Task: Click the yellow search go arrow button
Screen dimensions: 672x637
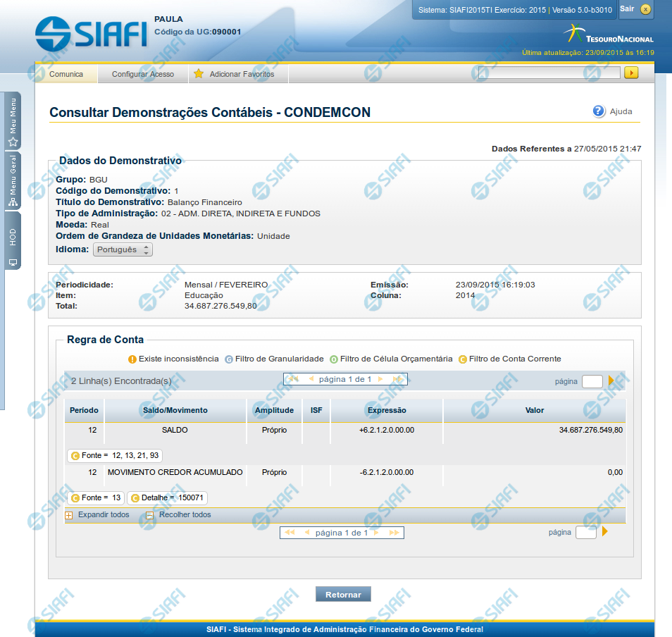Action: click(x=631, y=73)
